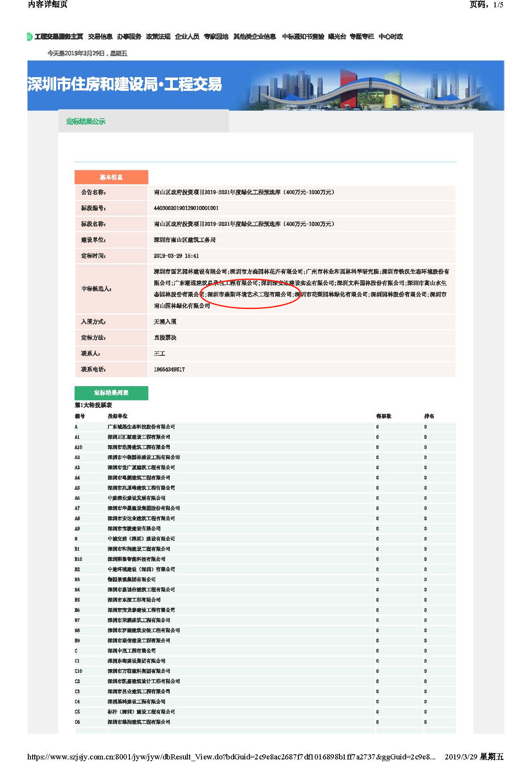This screenshot has height=762, width=532.
Task: Open the 工程交易服务主页 menu item
Action: pos(59,37)
